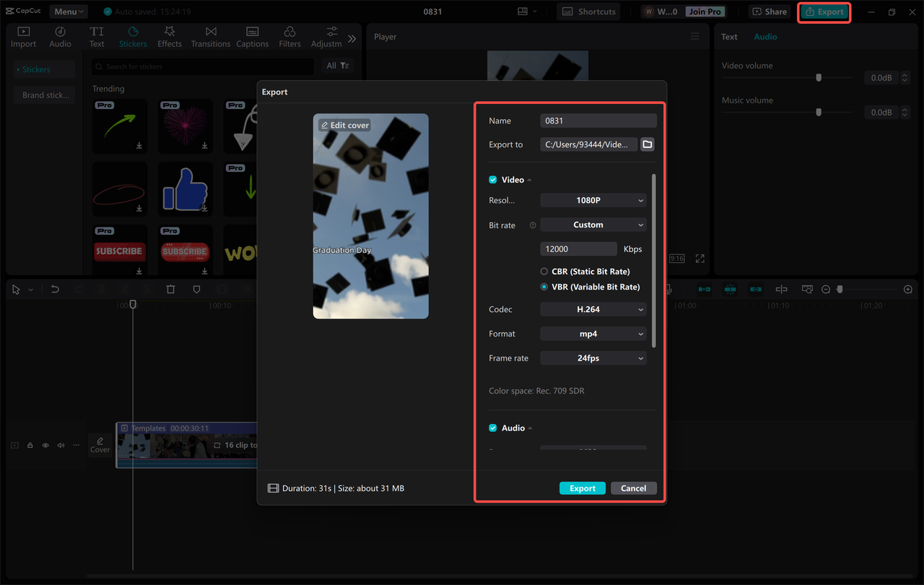The width and height of the screenshot is (924, 585).
Task: Open the Transitions panel
Action: pyautogui.click(x=210, y=36)
